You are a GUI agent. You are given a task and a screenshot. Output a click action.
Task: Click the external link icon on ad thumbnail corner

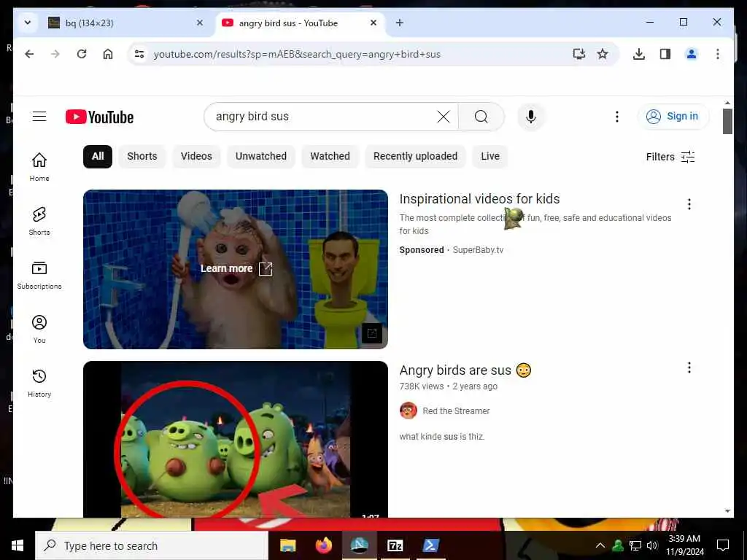click(x=372, y=332)
